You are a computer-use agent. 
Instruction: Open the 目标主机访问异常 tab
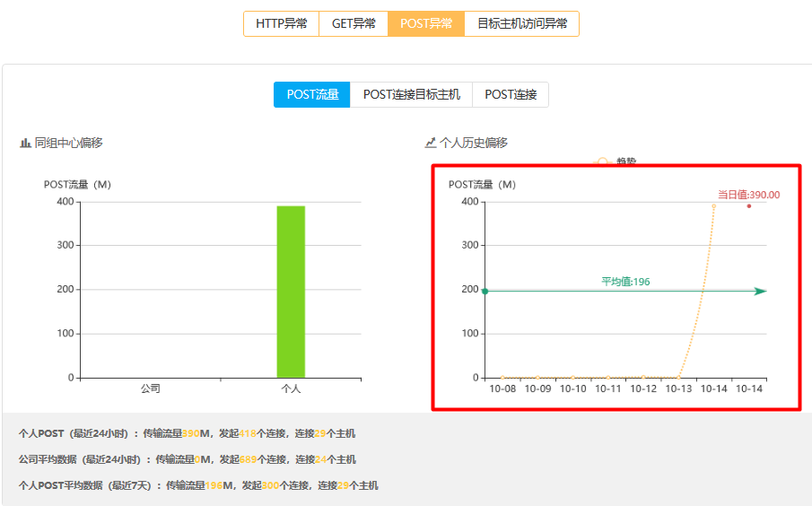[522, 24]
